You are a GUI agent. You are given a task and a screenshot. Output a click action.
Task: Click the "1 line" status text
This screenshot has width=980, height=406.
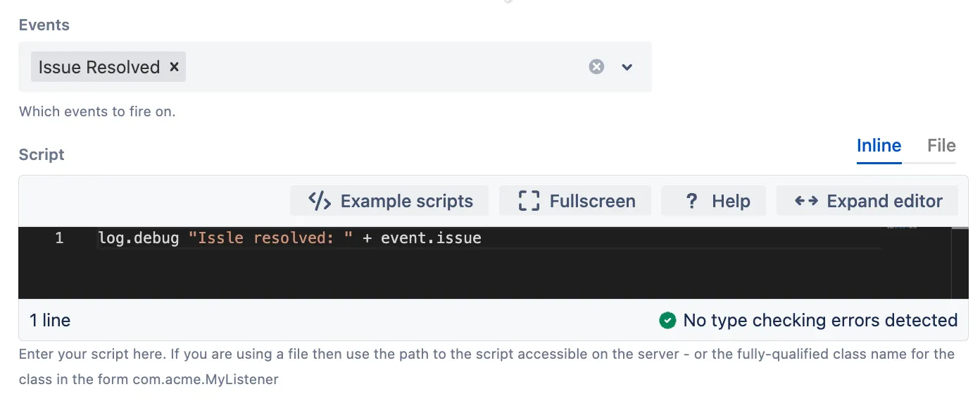[50, 321]
